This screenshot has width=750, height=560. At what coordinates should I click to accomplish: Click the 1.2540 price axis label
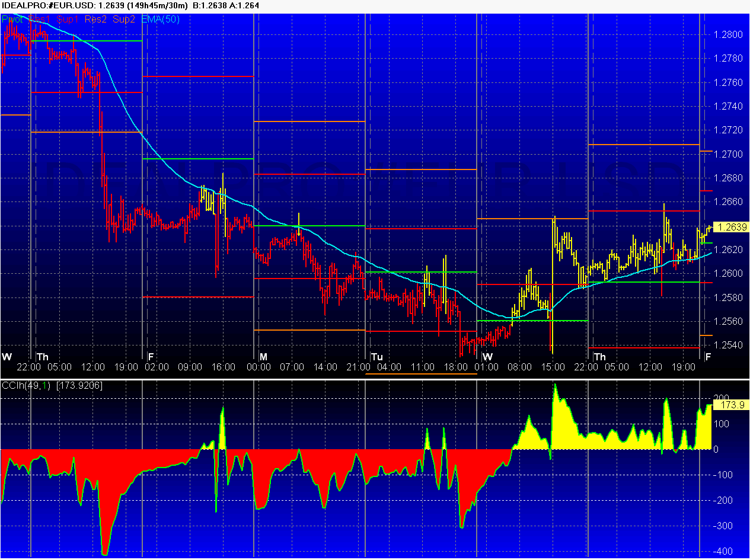728,345
